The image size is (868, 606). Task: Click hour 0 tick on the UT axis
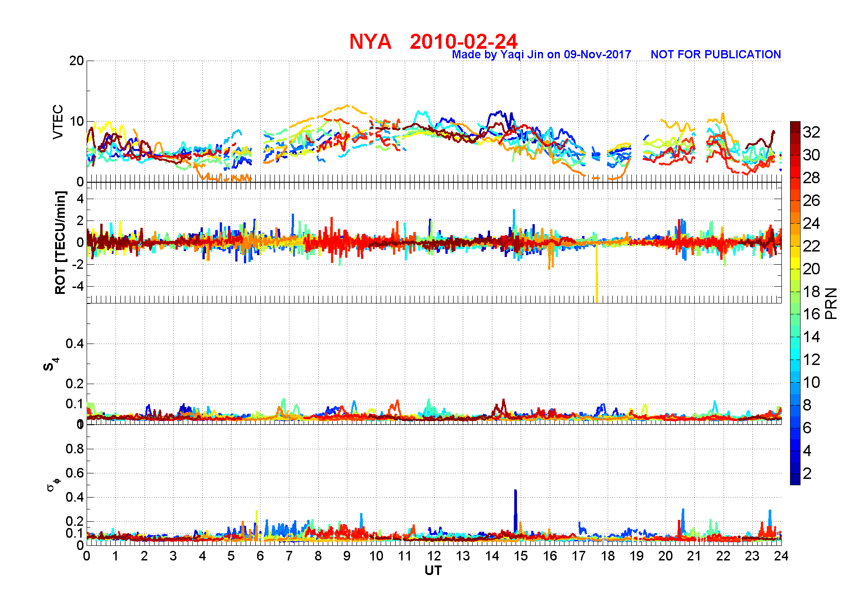tap(87, 556)
